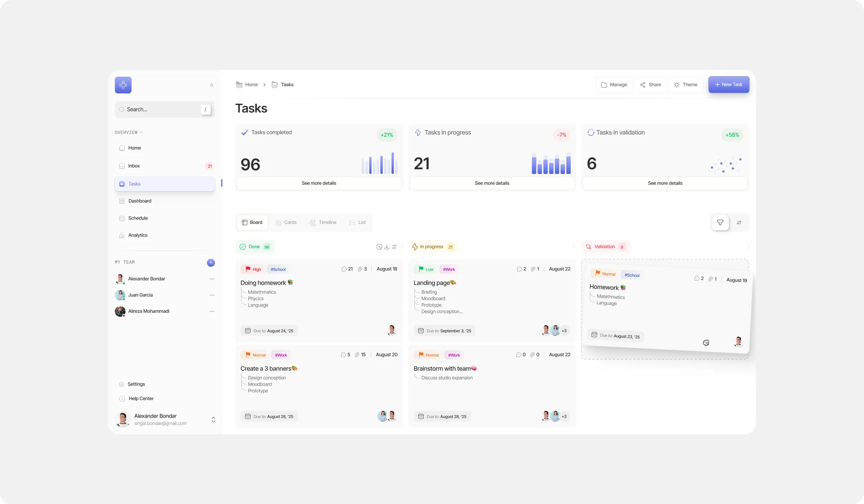Toggle the Theme button

coord(686,85)
